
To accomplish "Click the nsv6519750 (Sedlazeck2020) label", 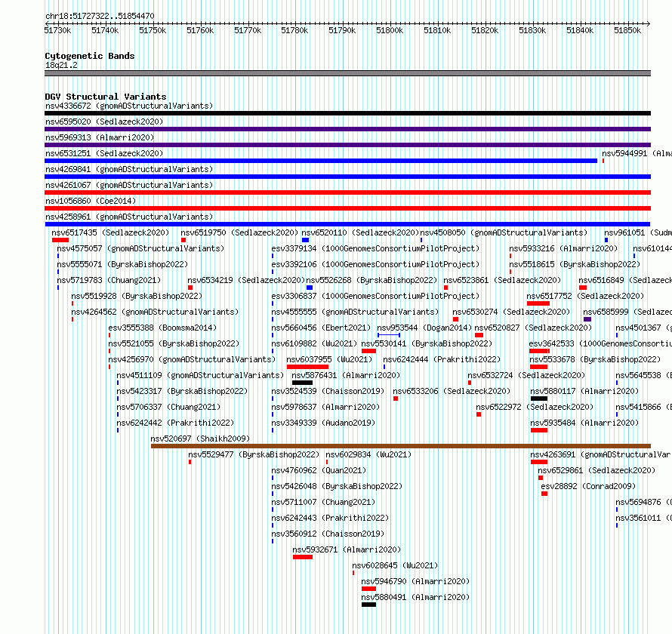I will pyautogui.click(x=239, y=232).
